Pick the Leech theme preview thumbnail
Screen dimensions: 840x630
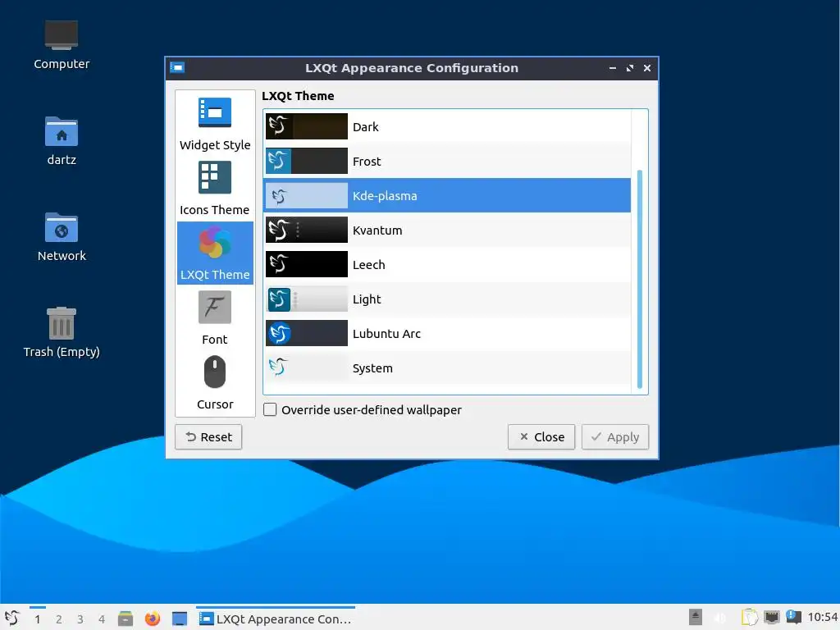(x=307, y=264)
